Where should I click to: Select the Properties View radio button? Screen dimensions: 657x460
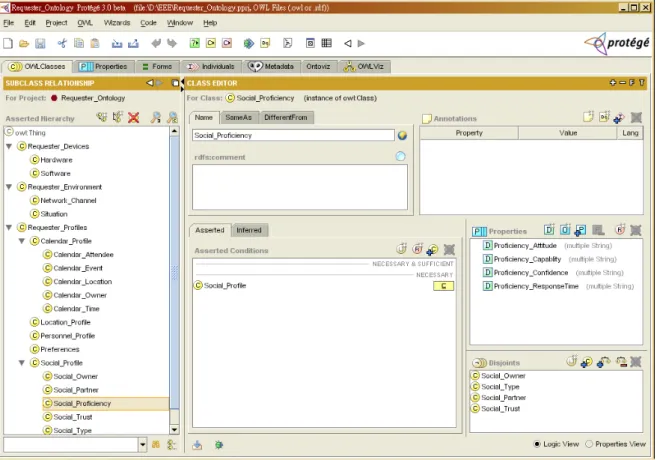click(589, 444)
